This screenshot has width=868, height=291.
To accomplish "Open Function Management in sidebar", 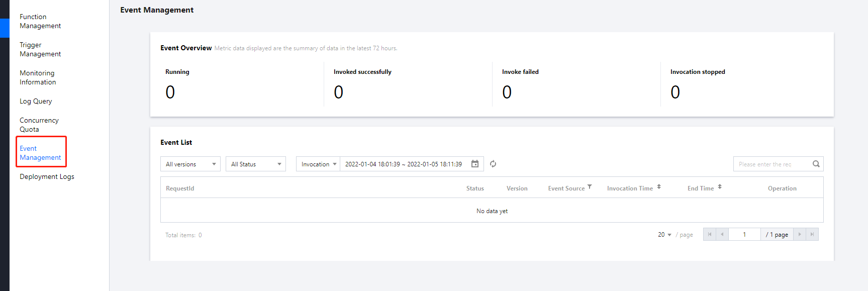I will [40, 21].
